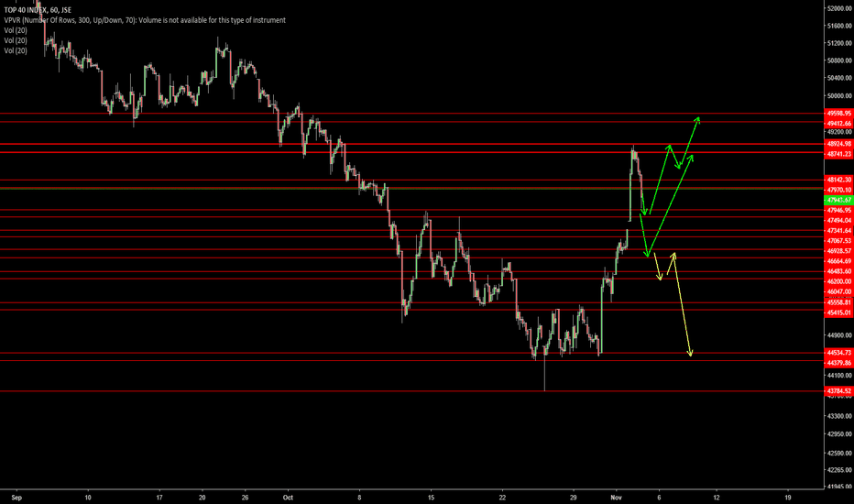The width and height of the screenshot is (854, 504).
Task: Click the 15 date tick on time axis
Action: click(x=431, y=498)
